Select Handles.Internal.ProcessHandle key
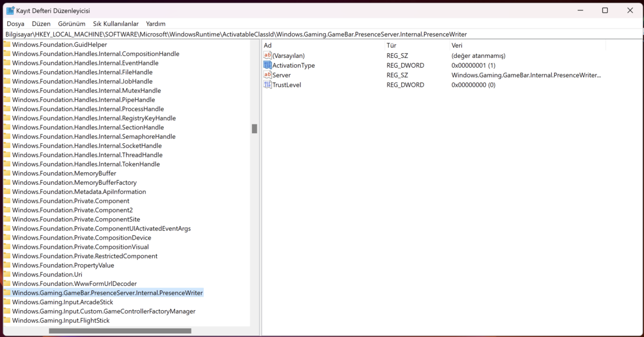644x337 pixels. click(88, 109)
